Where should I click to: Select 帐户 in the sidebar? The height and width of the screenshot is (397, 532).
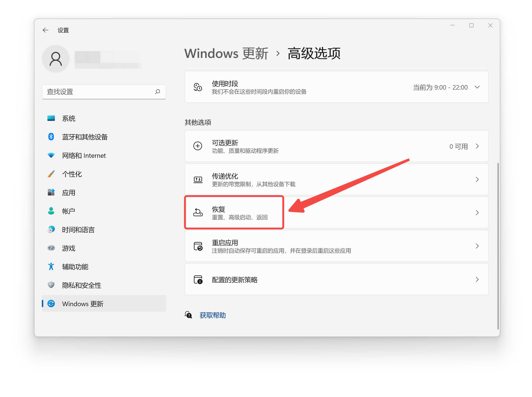[x=104, y=211]
